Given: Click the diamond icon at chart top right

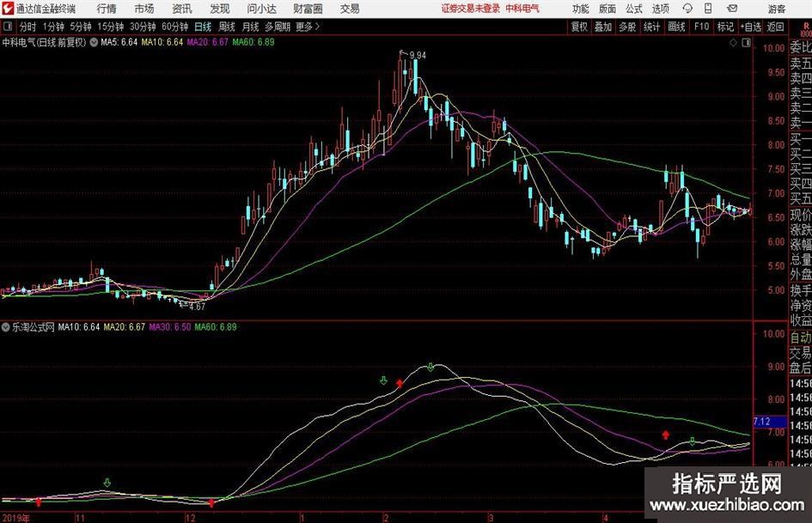Looking at the screenshot, I should tap(733, 43).
